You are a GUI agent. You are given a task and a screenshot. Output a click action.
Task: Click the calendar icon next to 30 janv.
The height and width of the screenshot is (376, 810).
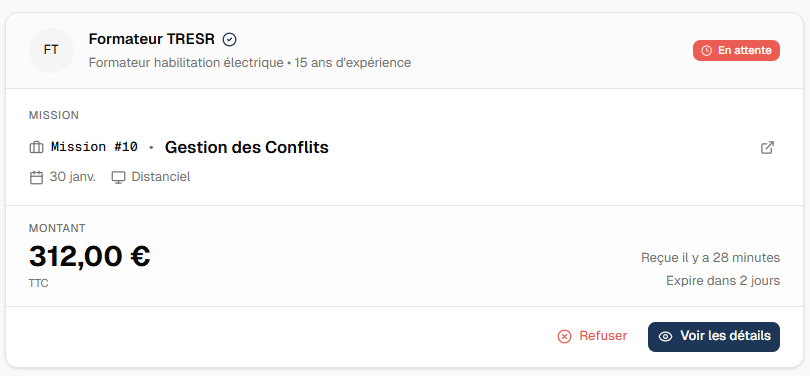coord(36,178)
